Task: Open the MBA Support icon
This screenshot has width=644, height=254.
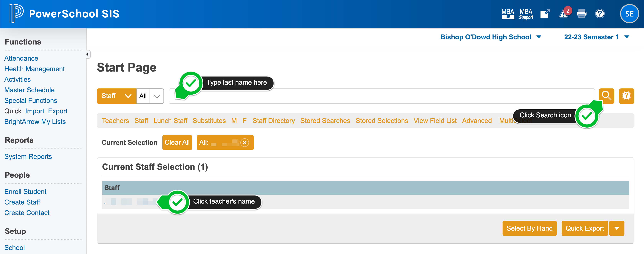Action: tap(526, 14)
